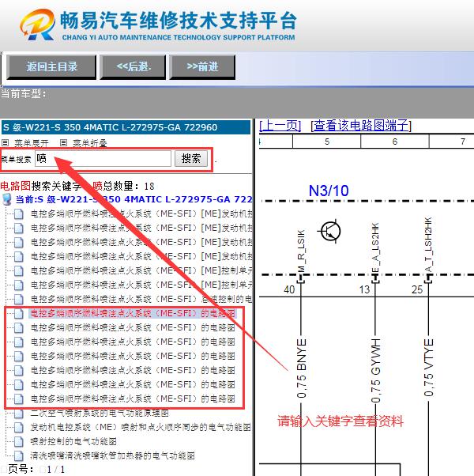
Task: Click document icon beside 二次空气喷射系统的电气功能原理图
Action: [x=18, y=414]
